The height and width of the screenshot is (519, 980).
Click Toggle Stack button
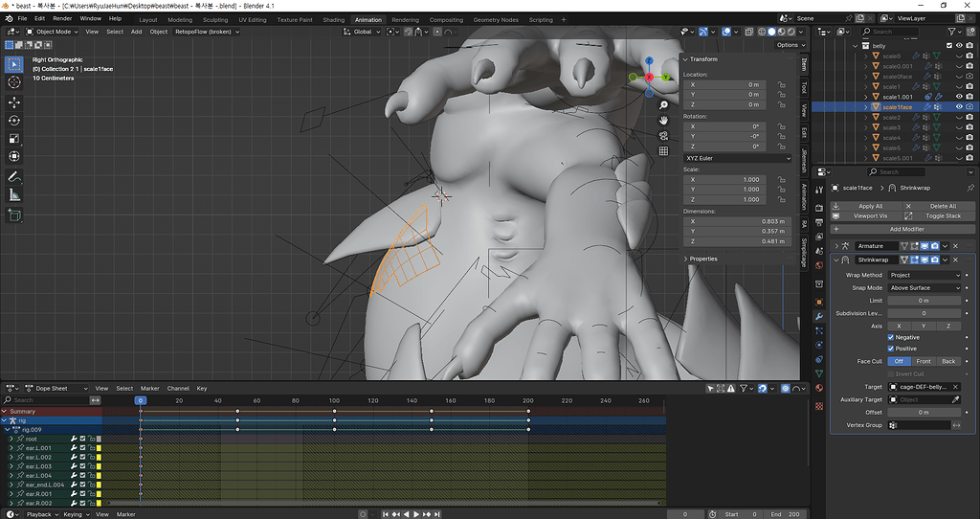click(938, 215)
